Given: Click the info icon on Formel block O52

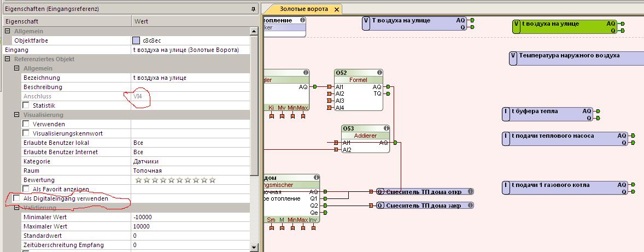Looking at the screenshot, I should coord(378,73).
